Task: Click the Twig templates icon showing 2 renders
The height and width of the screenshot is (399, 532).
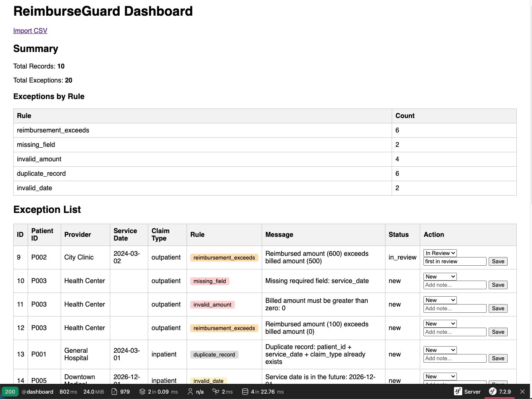Action: pyautogui.click(x=158, y=392)
